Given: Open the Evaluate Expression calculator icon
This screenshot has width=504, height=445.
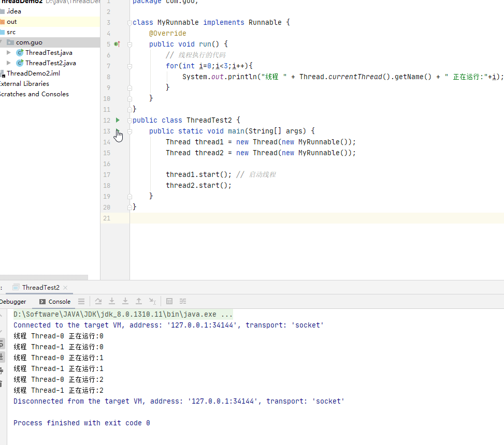Looking at the screenshot, I should pos(169,301).
